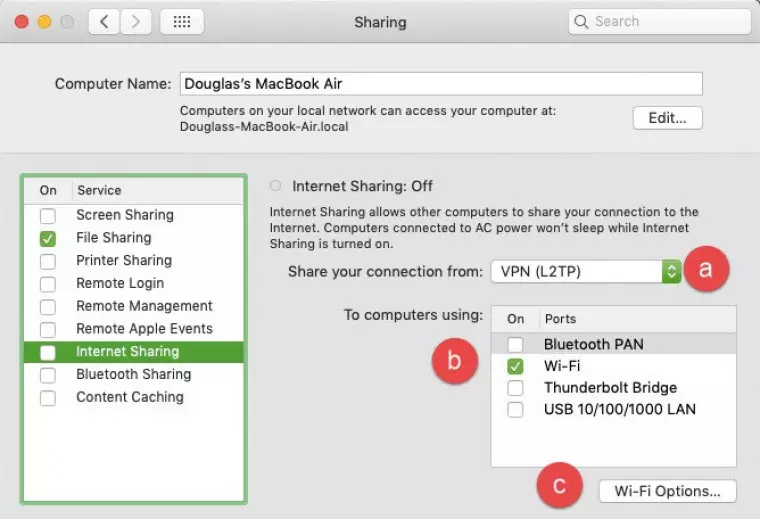This screenshot has height=519, width=760.
Task: Click into the Search field
Action: [x=665, y=21]
